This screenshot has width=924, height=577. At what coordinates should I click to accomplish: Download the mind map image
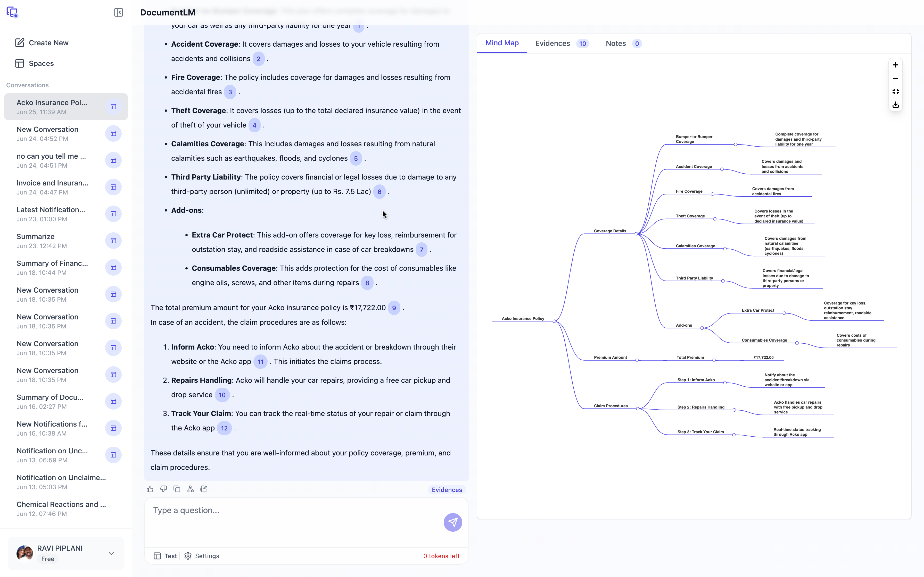point(895,105)
